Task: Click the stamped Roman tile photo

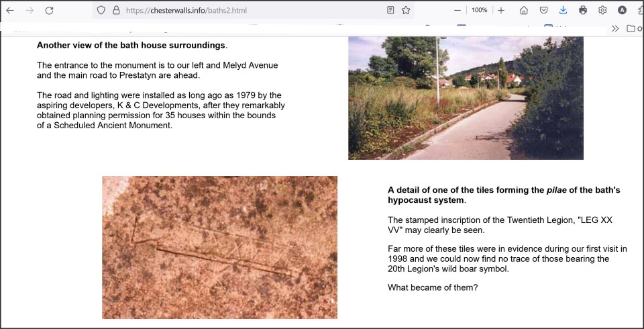Action: 219,247
